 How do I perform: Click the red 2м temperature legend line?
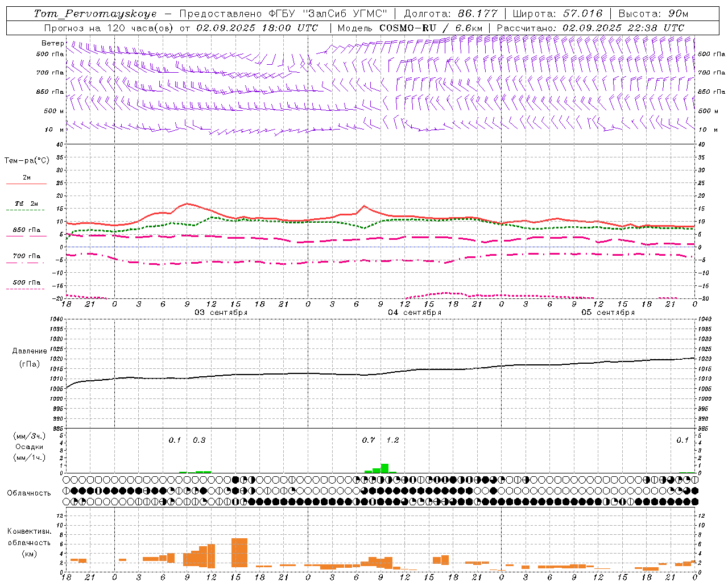click(26, 184)
